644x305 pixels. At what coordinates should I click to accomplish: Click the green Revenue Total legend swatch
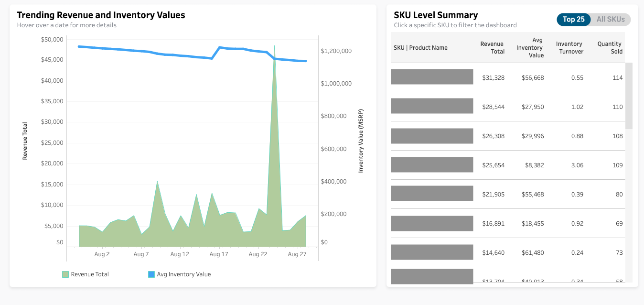coord(65,274)
